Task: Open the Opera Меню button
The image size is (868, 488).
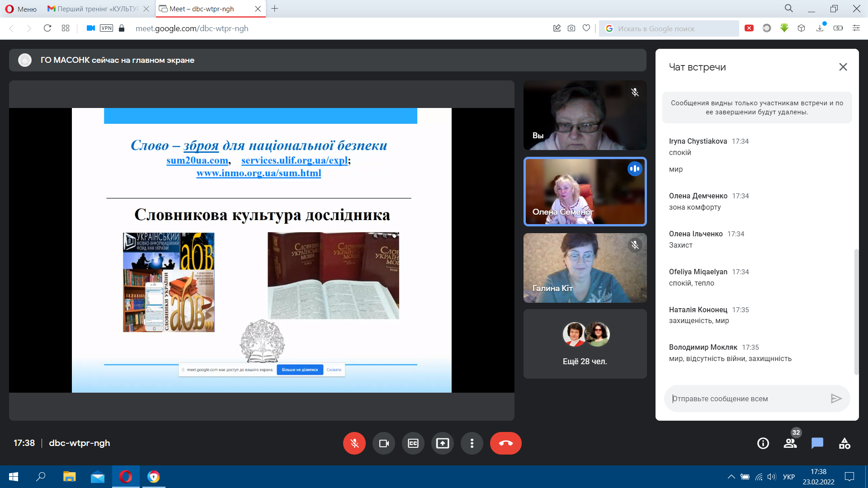Action: click(21, 9)
